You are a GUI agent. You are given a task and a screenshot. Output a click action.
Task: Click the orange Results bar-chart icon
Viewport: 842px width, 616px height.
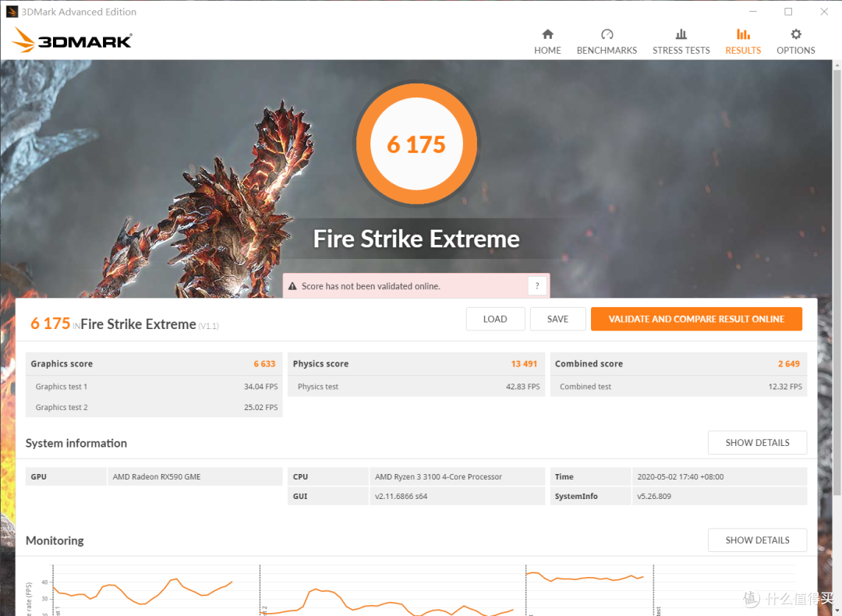tap(742, 35)
